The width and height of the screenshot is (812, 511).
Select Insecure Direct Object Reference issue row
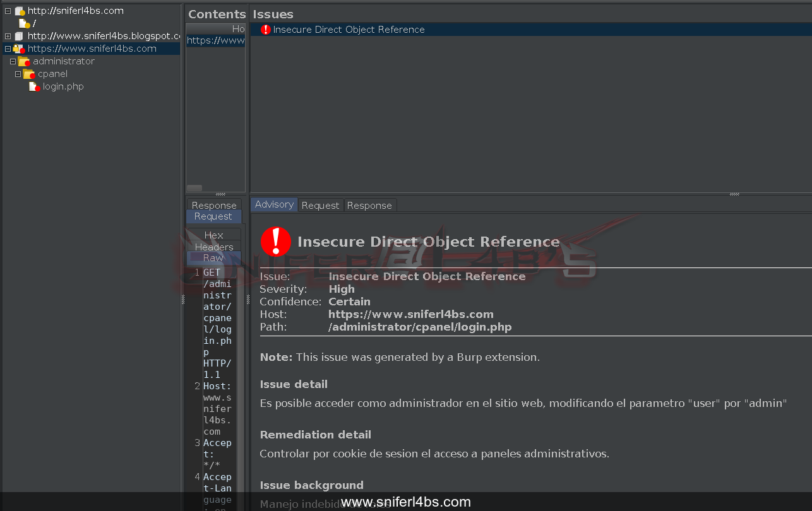tap(530, 30)
